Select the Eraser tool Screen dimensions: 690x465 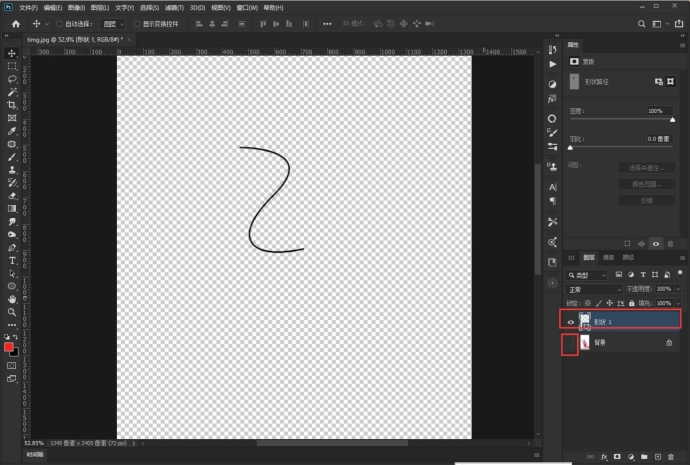(12, 196)
